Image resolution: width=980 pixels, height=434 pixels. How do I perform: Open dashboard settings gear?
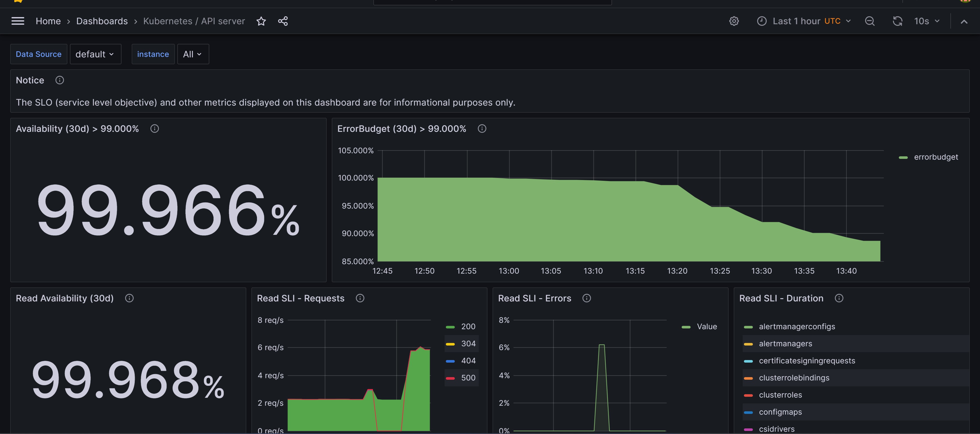click(x=734, y=21)
